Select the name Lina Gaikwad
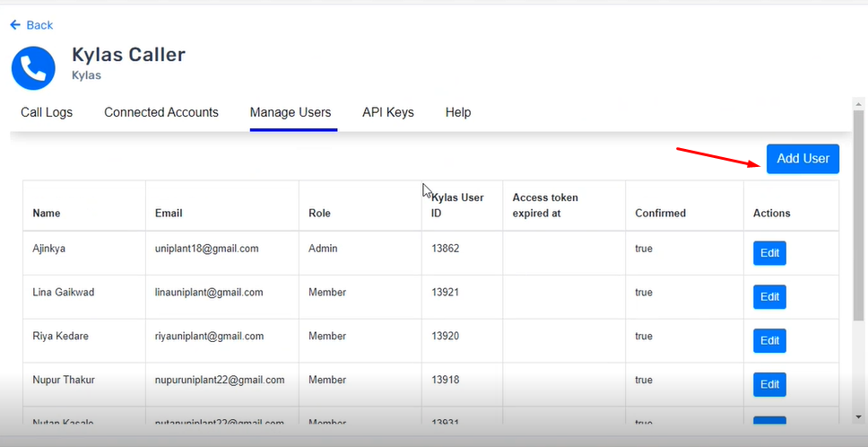The image size is (868, 447). coord(63,293)
